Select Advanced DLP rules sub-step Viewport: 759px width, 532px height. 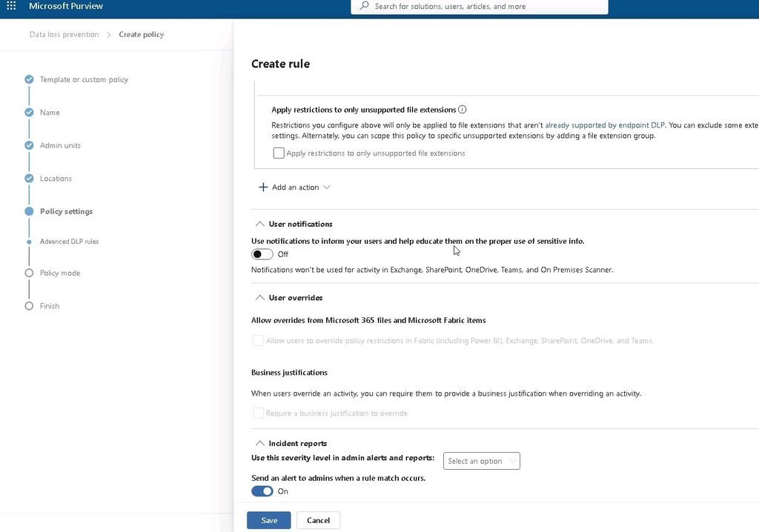69,242
